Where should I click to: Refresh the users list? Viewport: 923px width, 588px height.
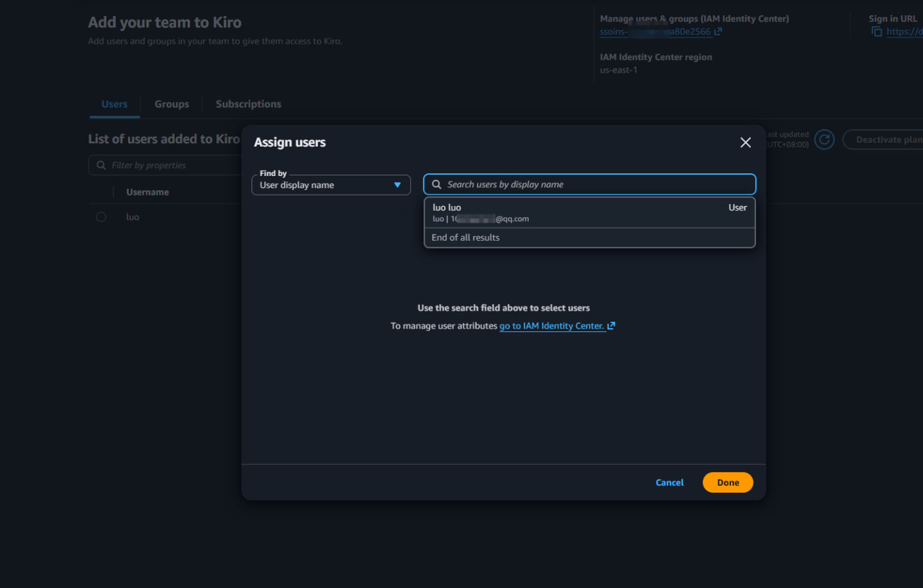(824, 139)
